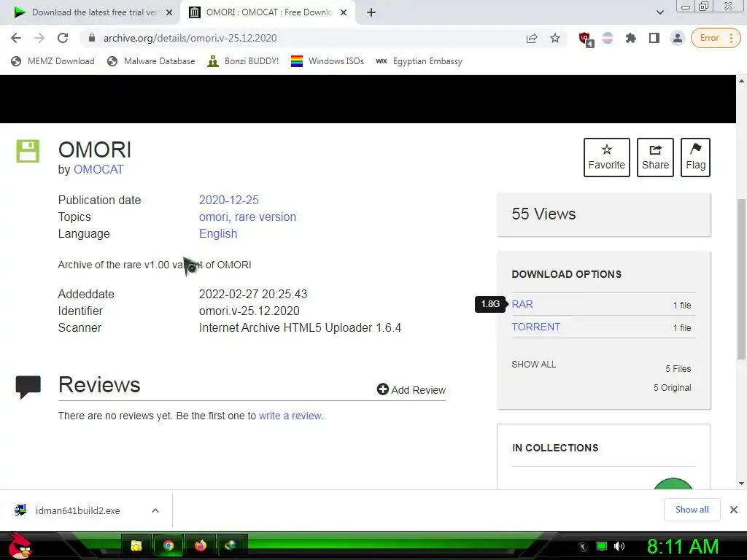This screenshot has height=560, width=747.
Task: Click the green floppy disk software icon
Action: coord(28,152)
